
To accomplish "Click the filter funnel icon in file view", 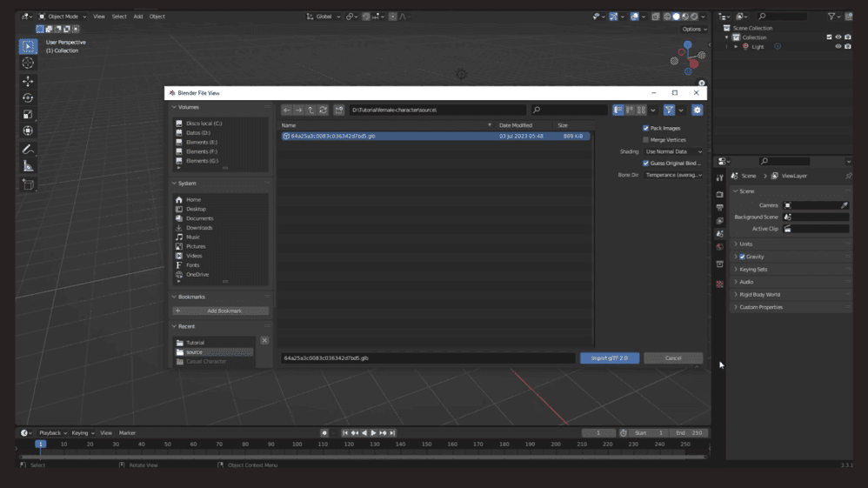I will coord(669,110).
